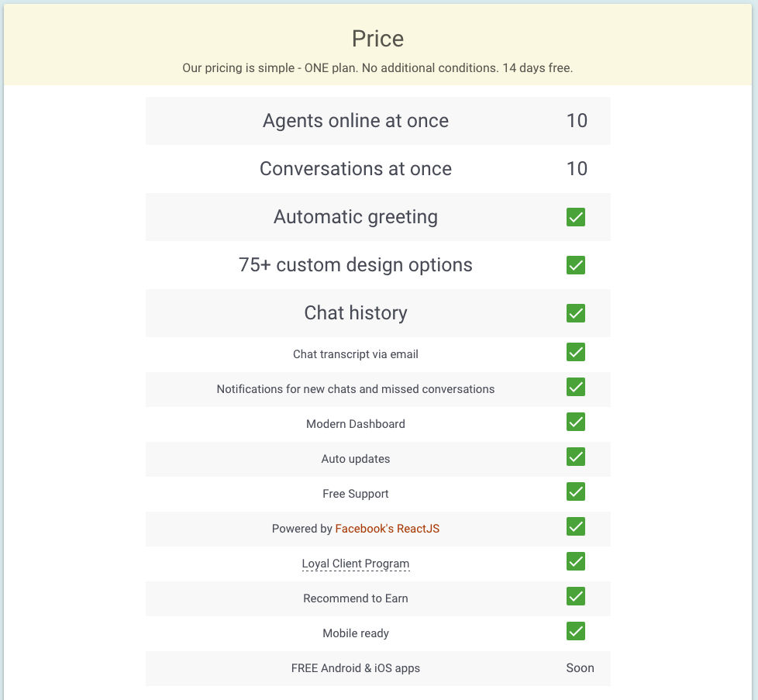Viewport: 758px width, 700px height.
Task: Open the Loyal Client Program tooltip link
Action: coord(356,563)
